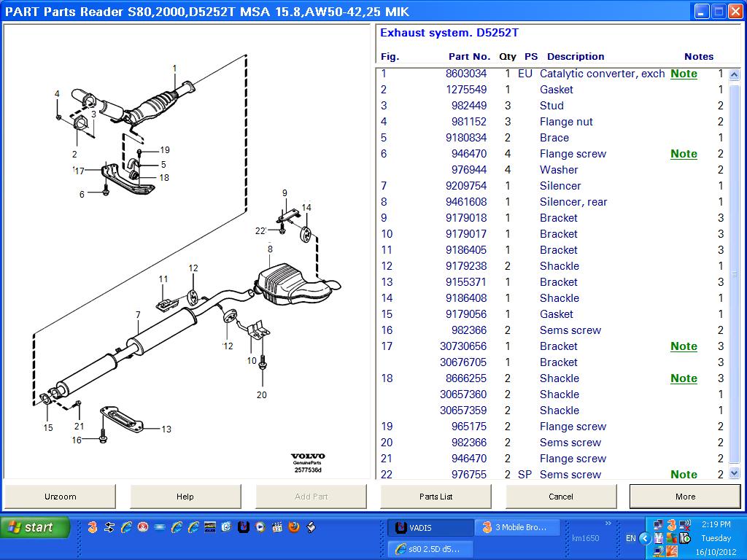Open the 921 calendar icon in Quick Launch
The image size is (747, 560).
(x=276, y=525)
